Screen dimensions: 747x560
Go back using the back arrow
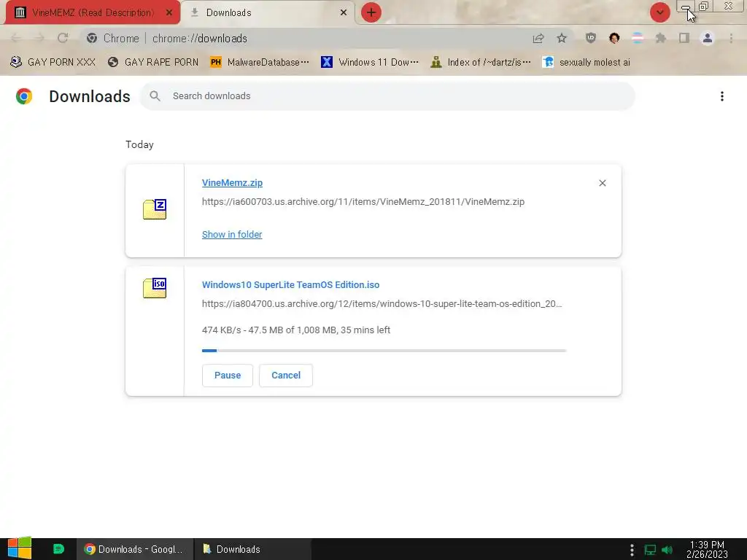[15, 38]
